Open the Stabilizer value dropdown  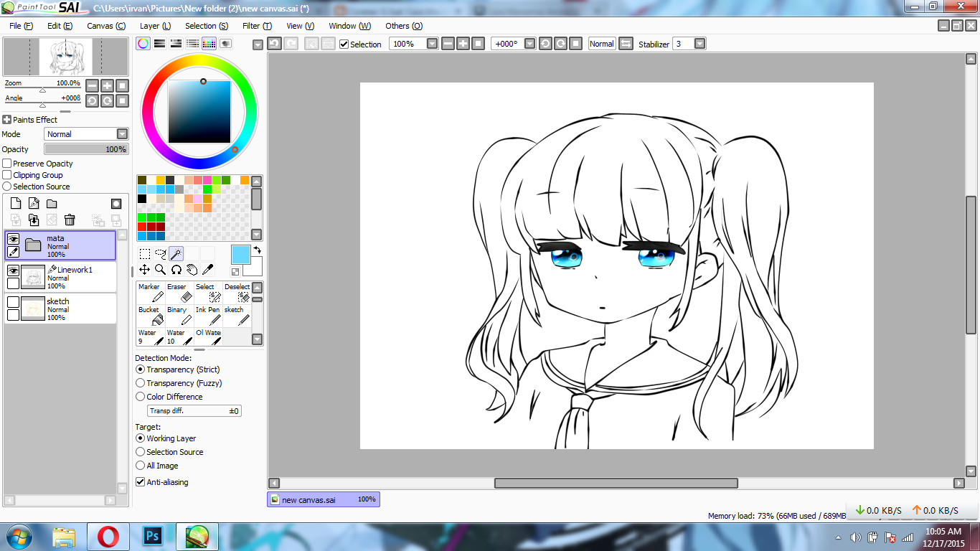click(x=699, y=44)
